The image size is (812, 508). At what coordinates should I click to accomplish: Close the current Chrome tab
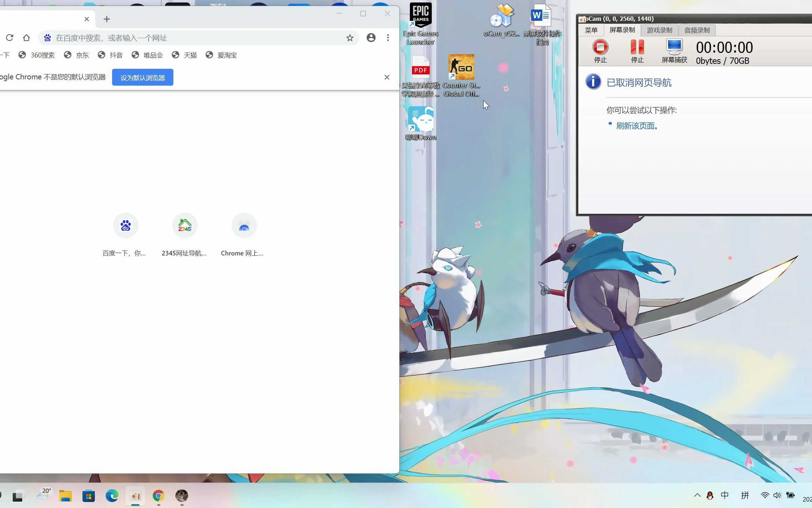pos(87,19)
